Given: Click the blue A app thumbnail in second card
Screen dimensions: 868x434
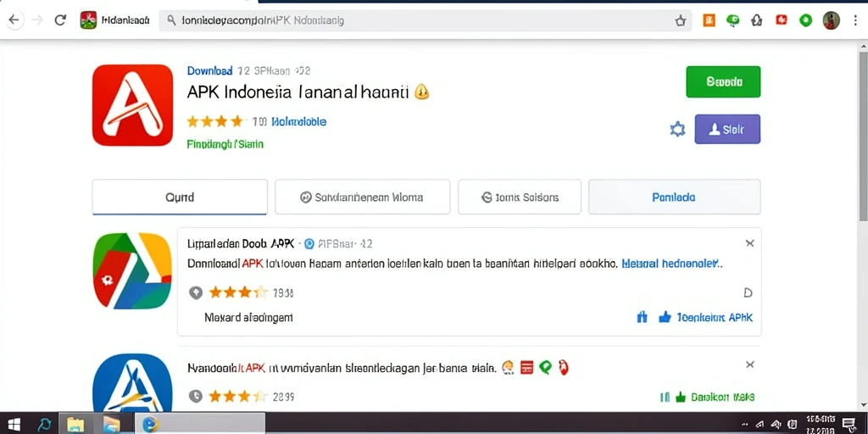Looking at the screenshot, I should click(132, 382).
